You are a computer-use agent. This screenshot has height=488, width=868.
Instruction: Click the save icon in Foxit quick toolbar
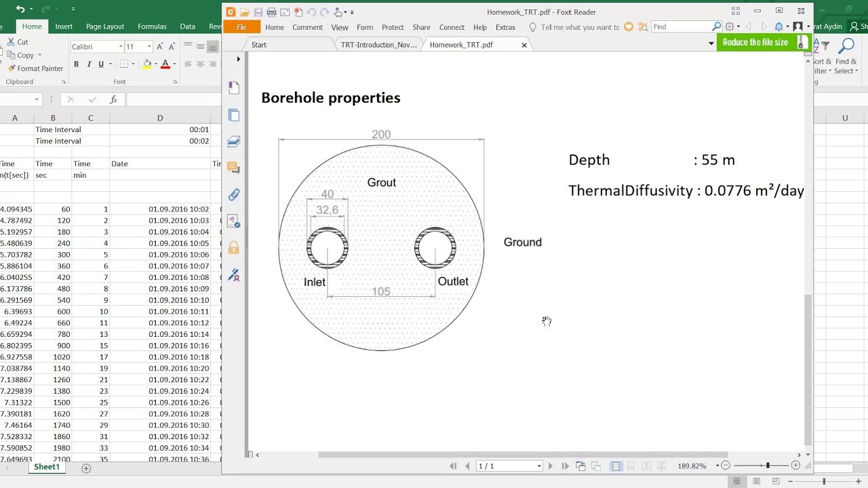pos(258,12)
